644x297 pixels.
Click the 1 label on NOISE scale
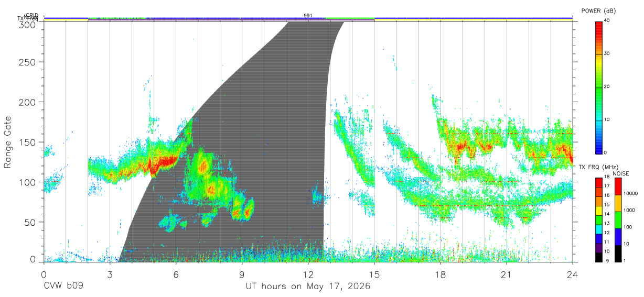tap(624, 260)
